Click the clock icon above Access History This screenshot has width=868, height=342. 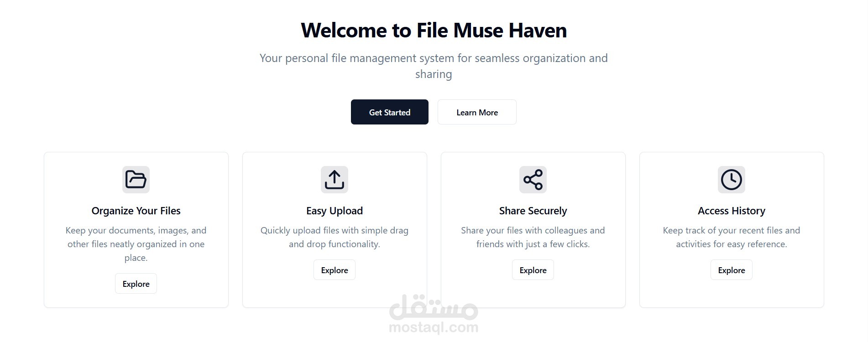click(732, 180)
